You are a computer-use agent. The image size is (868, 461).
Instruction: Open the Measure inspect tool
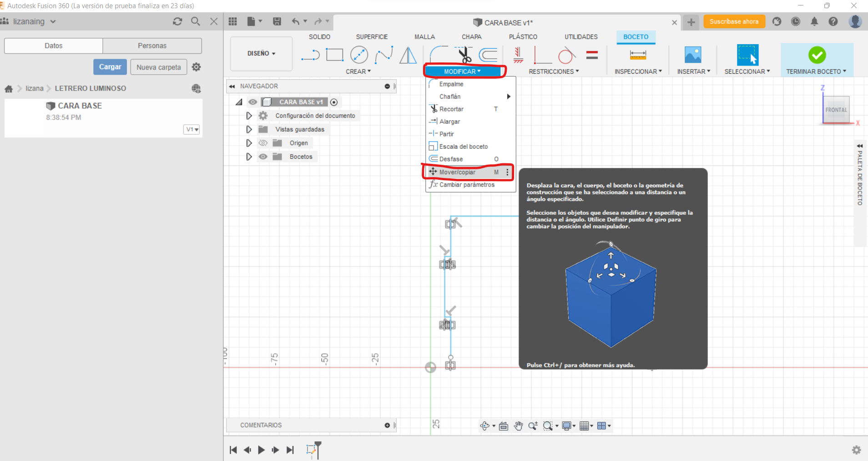(638, 55)
